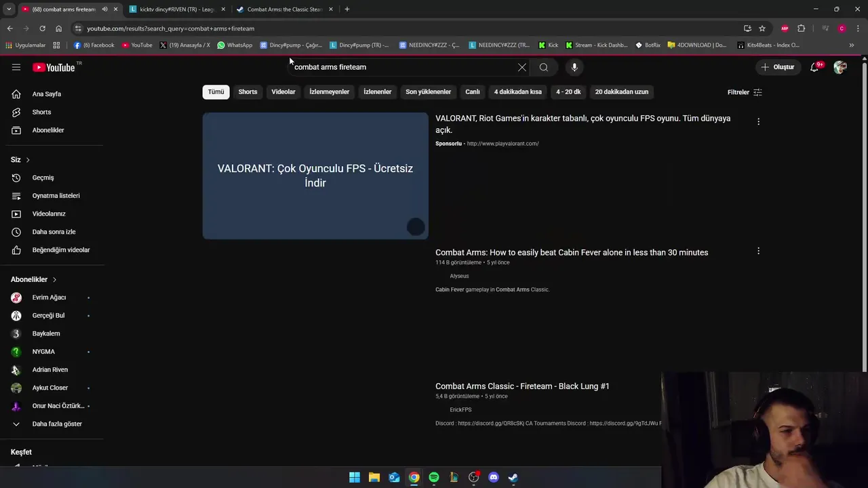Screen dimensions: 868x488
Task: Open options menu for Cabin Fever video
Action: [x=758, y=251]
